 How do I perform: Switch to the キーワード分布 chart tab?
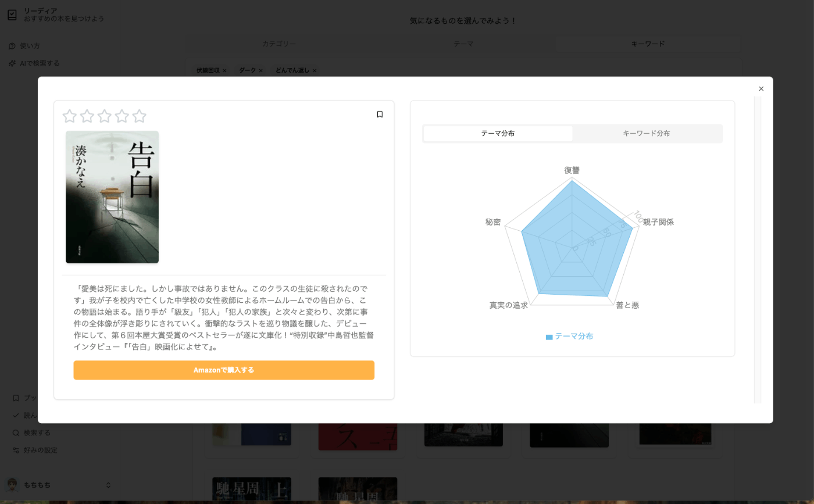(x=647, y=134)
